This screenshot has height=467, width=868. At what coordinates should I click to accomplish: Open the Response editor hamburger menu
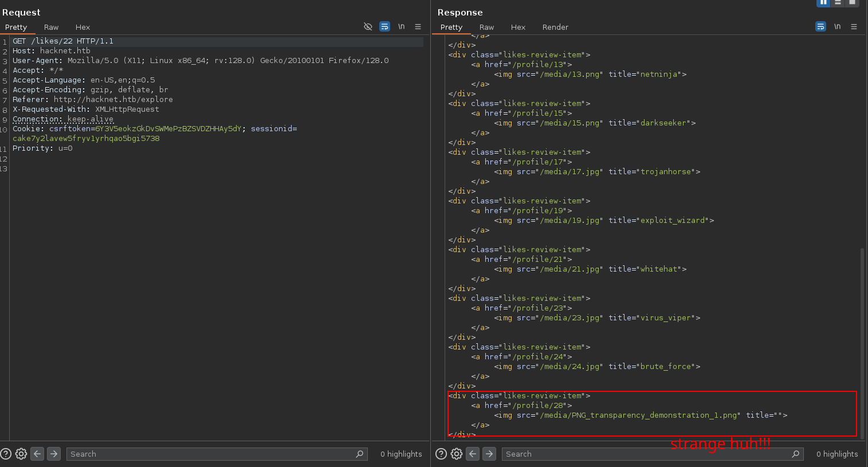(x=854, y=27)
